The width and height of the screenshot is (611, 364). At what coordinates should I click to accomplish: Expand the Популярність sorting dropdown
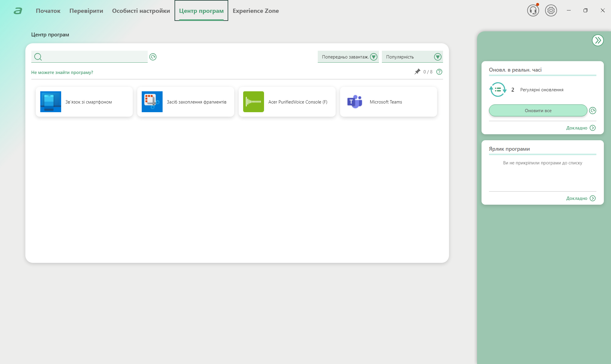click(x=412, y=57)
